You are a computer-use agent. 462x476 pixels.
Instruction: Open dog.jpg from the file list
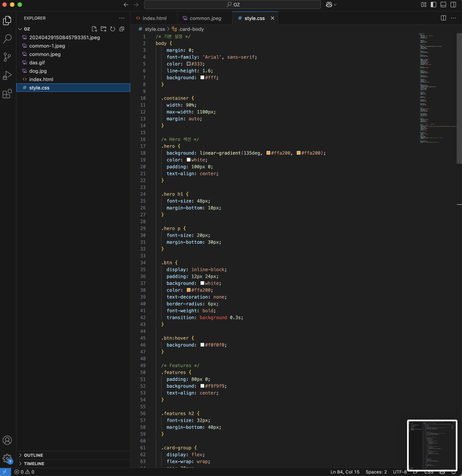point(38,71)
